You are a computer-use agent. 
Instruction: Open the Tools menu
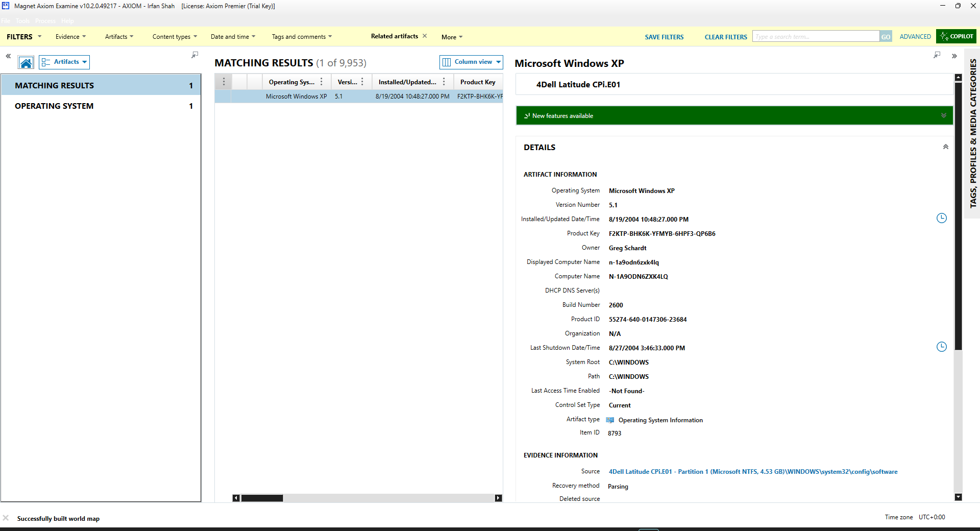[22, 21]
